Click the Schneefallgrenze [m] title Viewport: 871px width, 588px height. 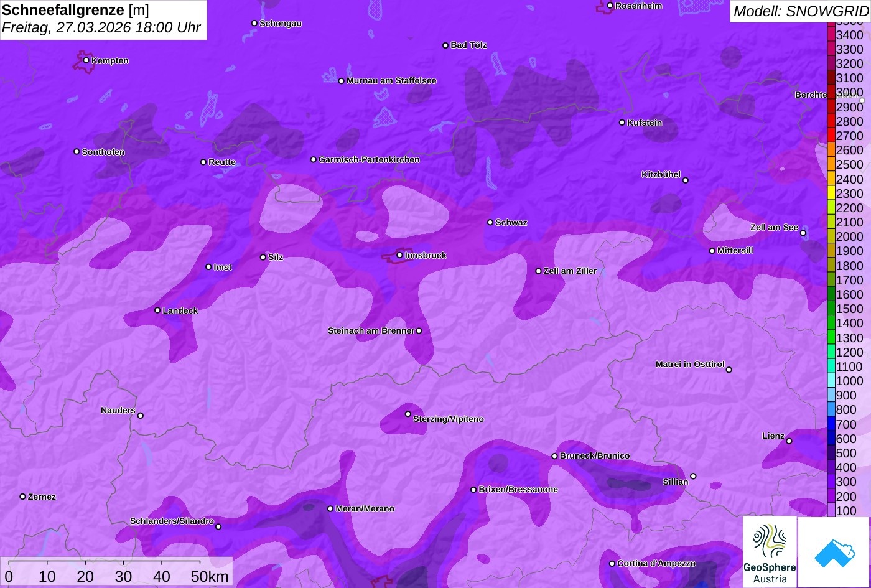click(x=75, y=10)
